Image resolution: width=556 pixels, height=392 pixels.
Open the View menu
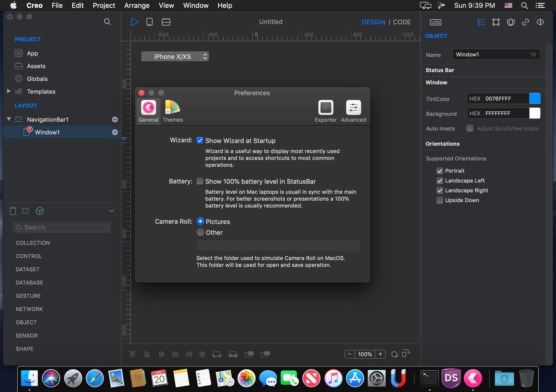(x=166, y=5)
